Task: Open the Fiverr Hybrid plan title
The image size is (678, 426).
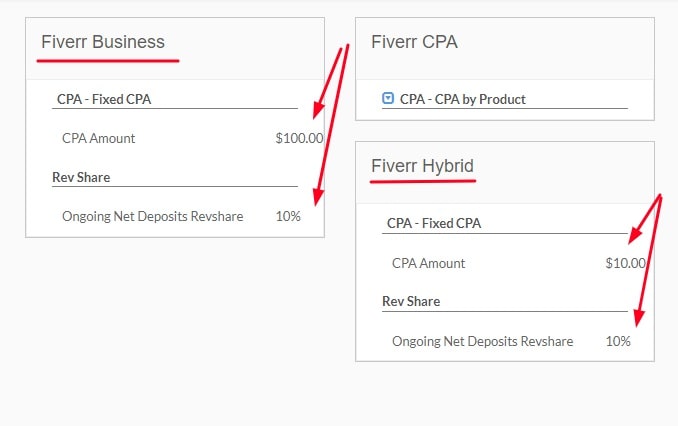Action: [x=422, y=166]
